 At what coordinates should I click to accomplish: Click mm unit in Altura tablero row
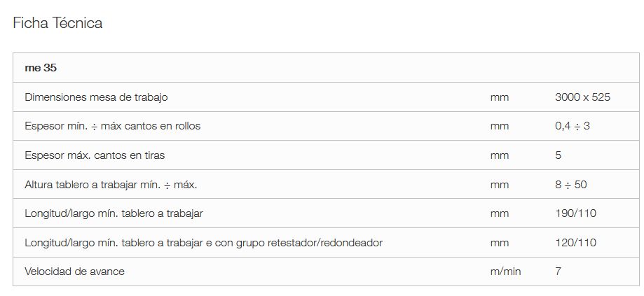[x=499, y=184]
